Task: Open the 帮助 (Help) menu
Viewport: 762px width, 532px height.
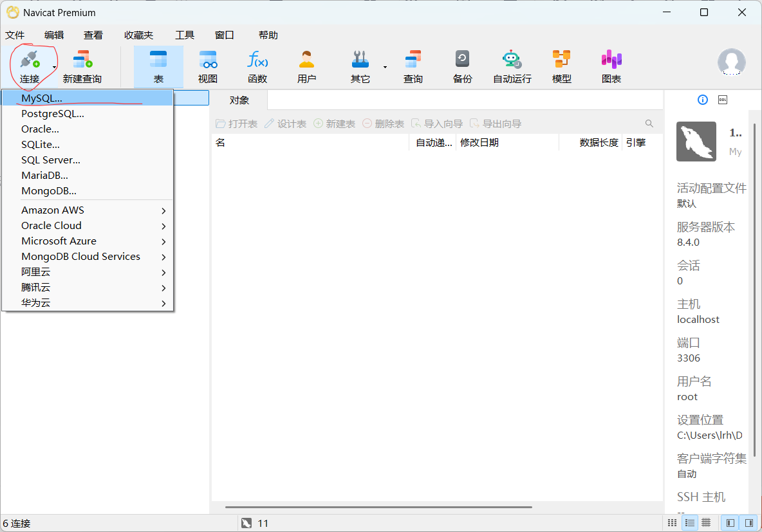Action: tap(268, 35)
